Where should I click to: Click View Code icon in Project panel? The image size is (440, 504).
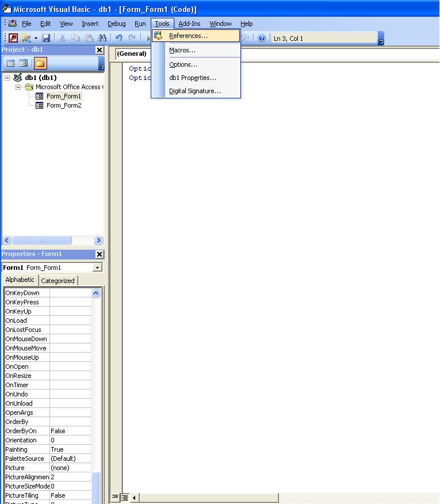pyautogui.click(x=10, y=63)
